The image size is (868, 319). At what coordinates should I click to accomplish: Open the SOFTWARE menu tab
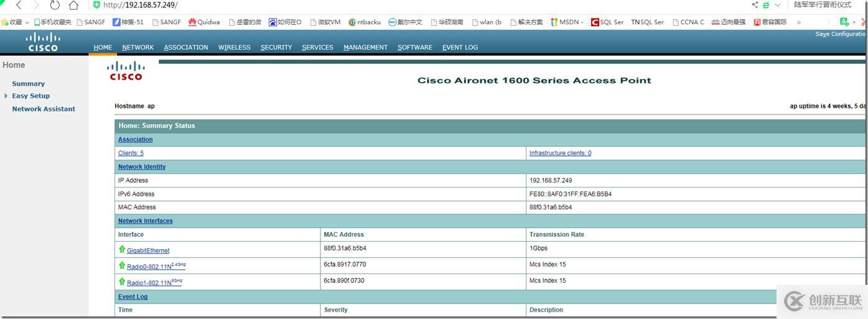tap(415, 47)
